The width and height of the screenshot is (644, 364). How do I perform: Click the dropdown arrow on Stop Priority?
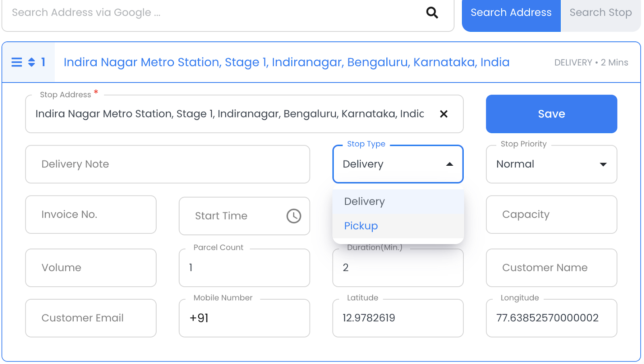[603, 164]
